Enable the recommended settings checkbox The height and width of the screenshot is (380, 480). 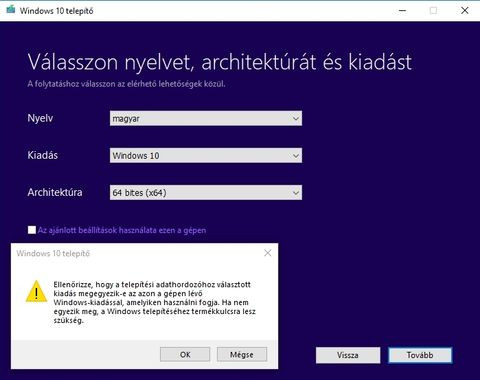coord(32,230)
